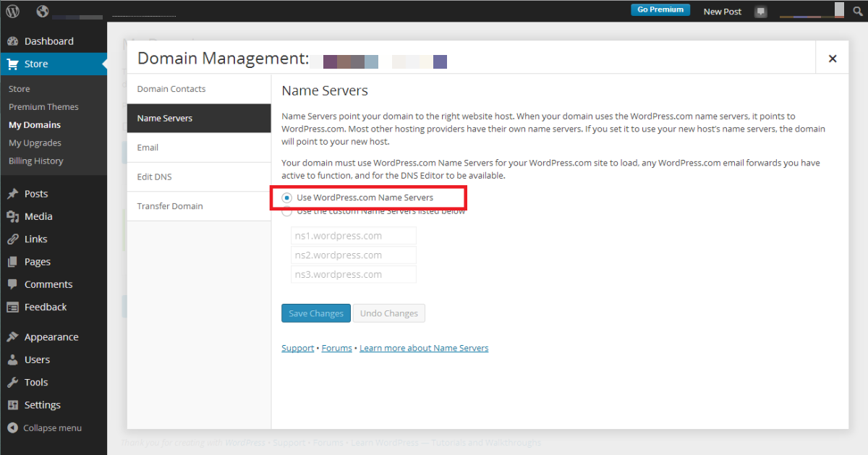868x455 pixels.
Task: Click the ns3.wordpress.com input field
Action: coord(354,274)
